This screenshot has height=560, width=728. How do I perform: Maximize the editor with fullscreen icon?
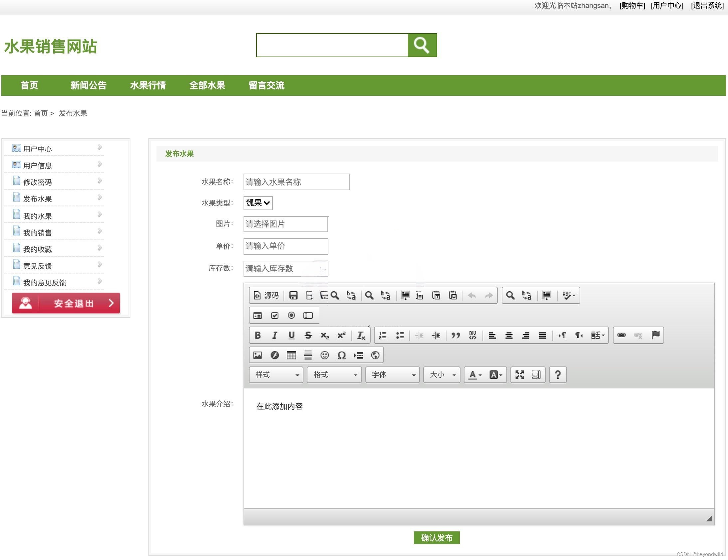tap(519, 375)
